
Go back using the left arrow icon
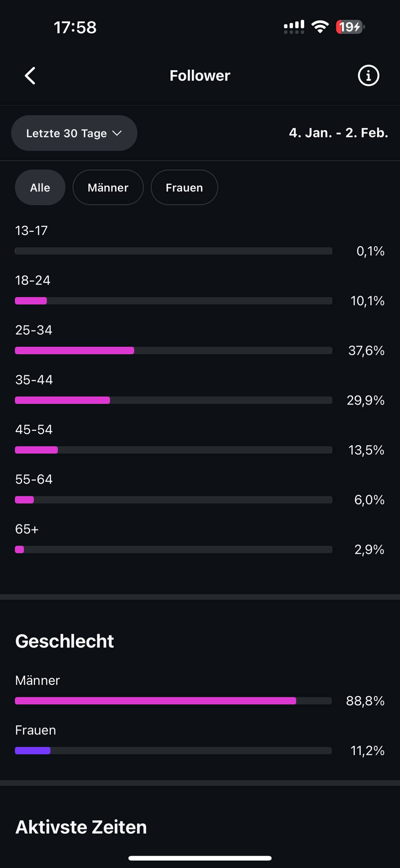30,76
